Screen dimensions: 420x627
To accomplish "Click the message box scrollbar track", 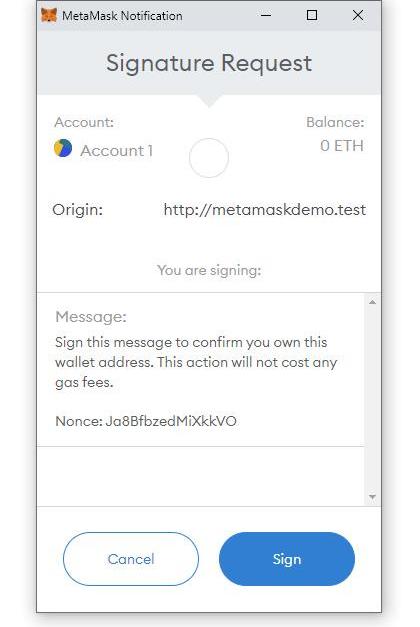I will point(372,399).
